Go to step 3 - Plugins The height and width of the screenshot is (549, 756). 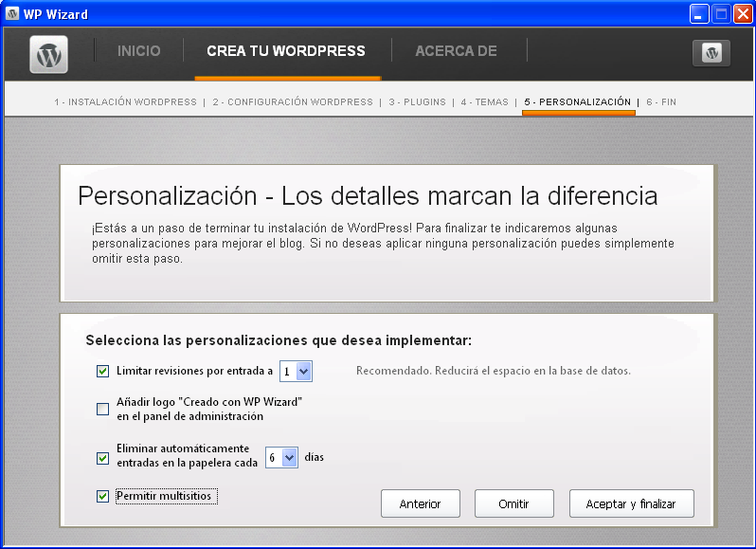417,101
